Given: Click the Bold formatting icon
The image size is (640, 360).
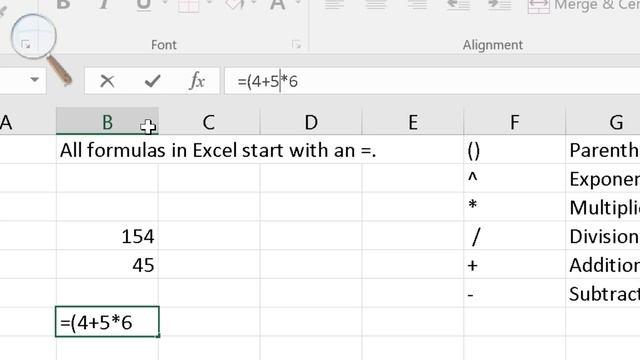Looking at the screenshot, I should tap(63, 4).
